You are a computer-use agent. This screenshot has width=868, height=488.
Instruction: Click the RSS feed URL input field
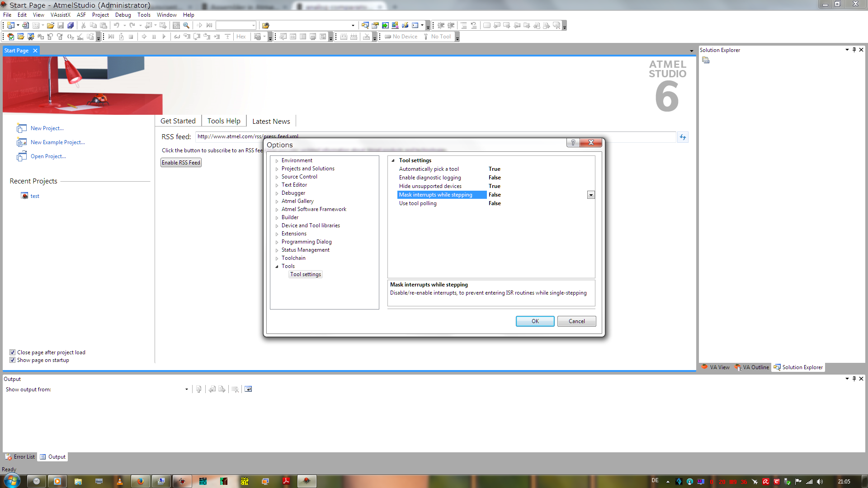pyautogui.click(x=436, y=136)
